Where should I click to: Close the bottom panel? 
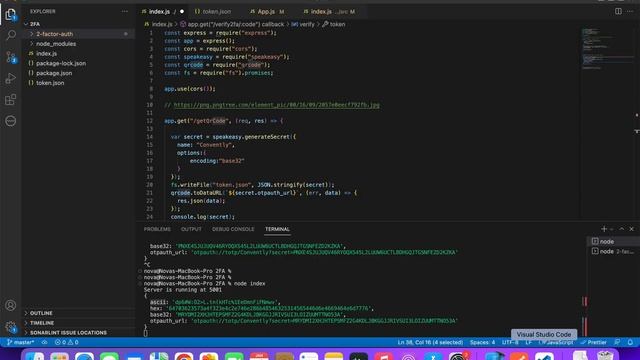(x=631, y=229)
